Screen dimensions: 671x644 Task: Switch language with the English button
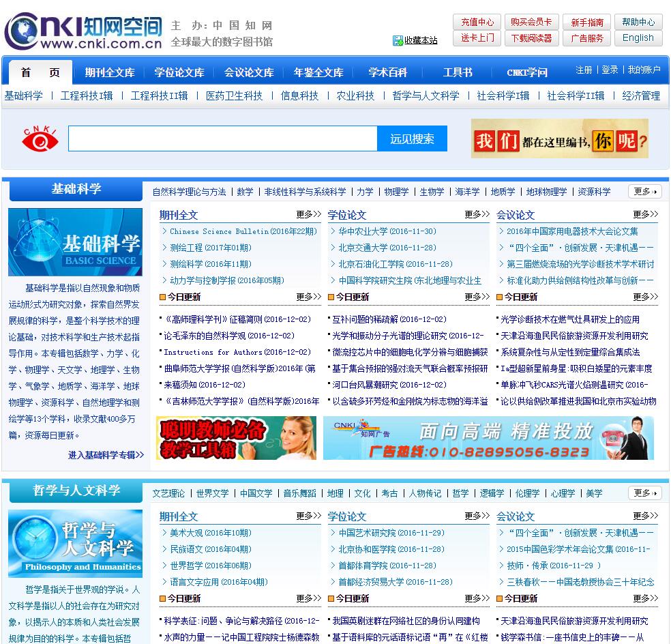pos(638,38)
